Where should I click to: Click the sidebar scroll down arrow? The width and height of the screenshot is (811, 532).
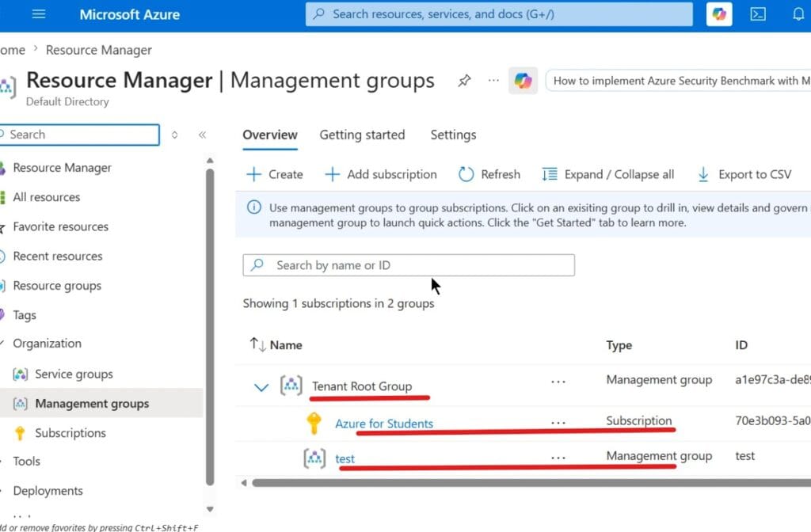209,509
